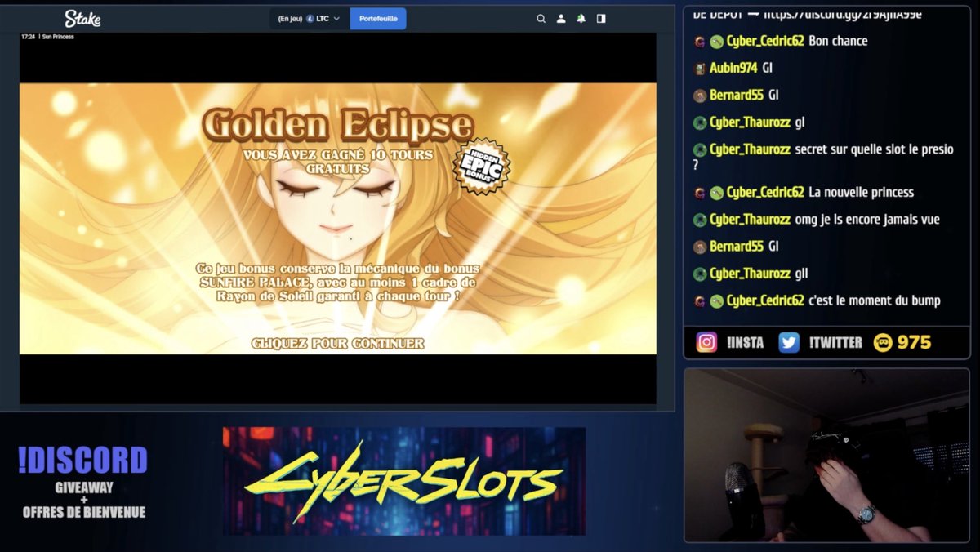Click the avatar next to Aubin974
The width and height of the screenshot is (980, 552).
[x=700, y=69]
